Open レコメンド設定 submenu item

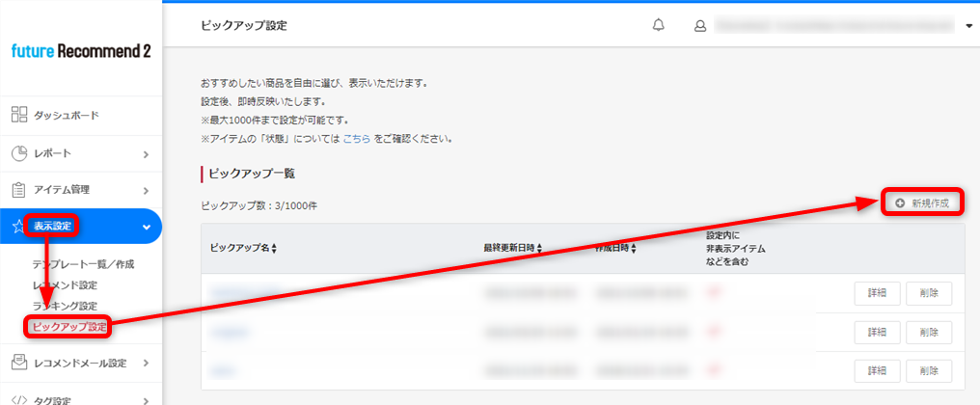pyautogui.click(x=65, y=285)
